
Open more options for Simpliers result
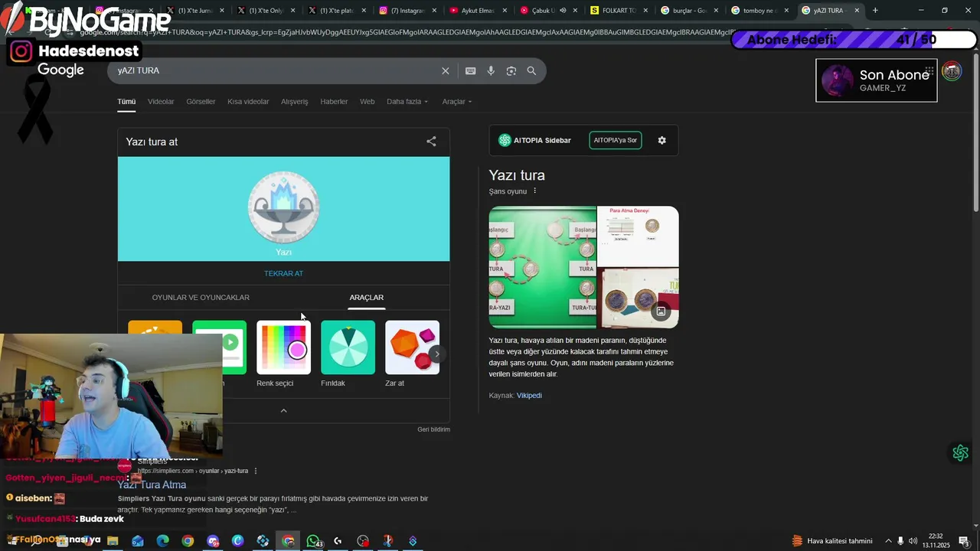(256, 471)
